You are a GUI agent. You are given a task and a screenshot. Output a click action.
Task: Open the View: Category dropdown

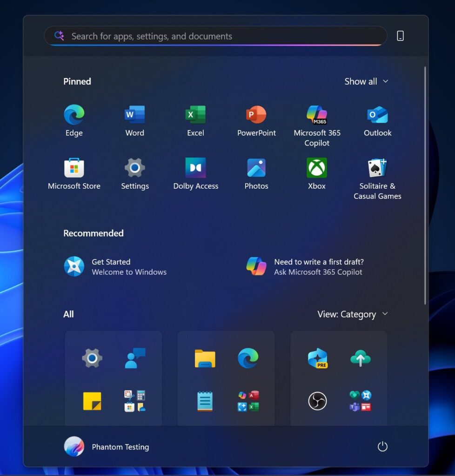[352, 314]
